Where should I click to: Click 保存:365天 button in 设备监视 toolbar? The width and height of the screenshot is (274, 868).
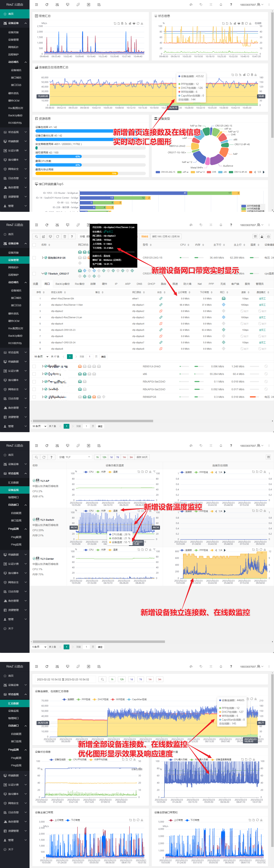pyautogui.click(x=142, y=457)
